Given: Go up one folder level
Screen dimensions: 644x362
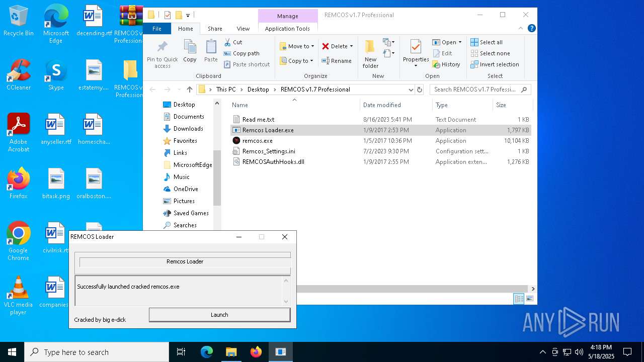Looking at the screenshot, I should pyautogui.click(x=189, y=89).
